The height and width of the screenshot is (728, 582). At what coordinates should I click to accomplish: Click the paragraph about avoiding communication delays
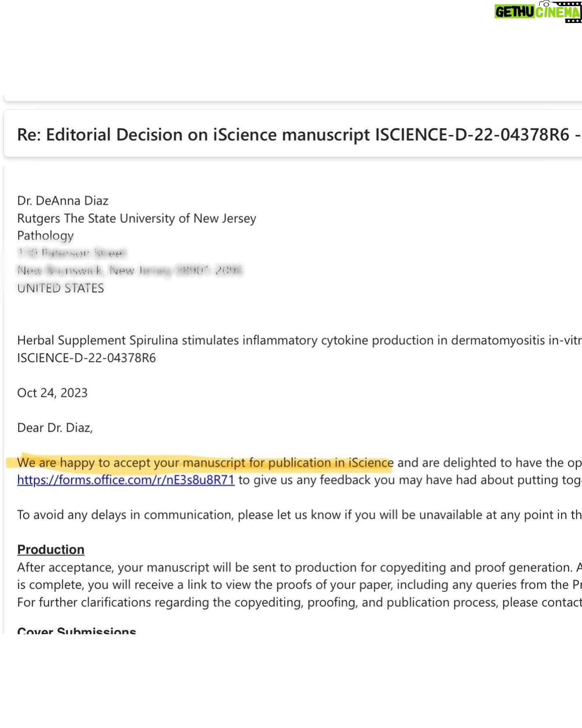click(x=298, y=515)
